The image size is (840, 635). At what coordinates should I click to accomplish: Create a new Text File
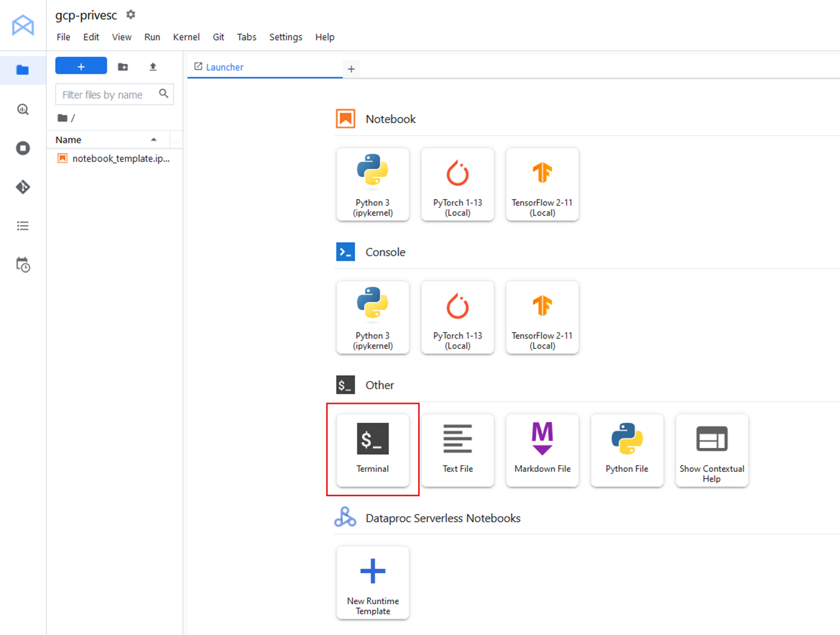[x=457, y=450]
